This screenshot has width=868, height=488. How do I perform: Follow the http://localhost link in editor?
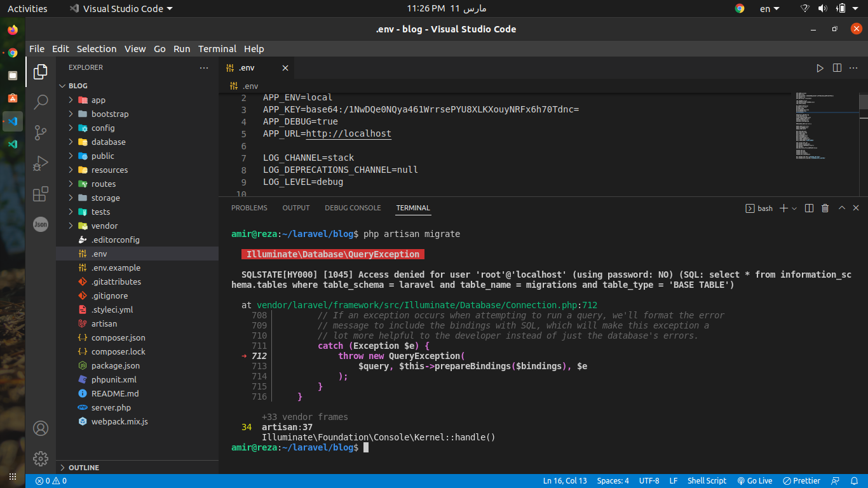tap(349, 133)
